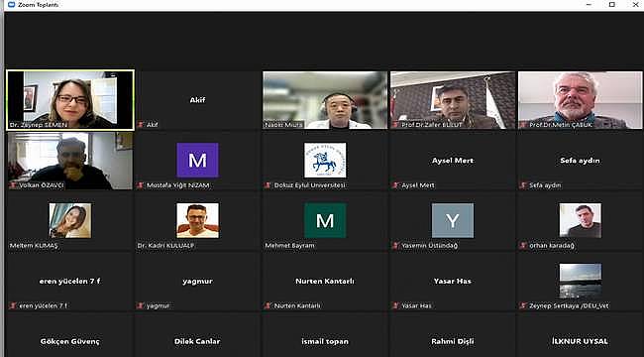
Task: Click the green M avatar of Mehmet Bayram
Action: click(x=325, y=220)
